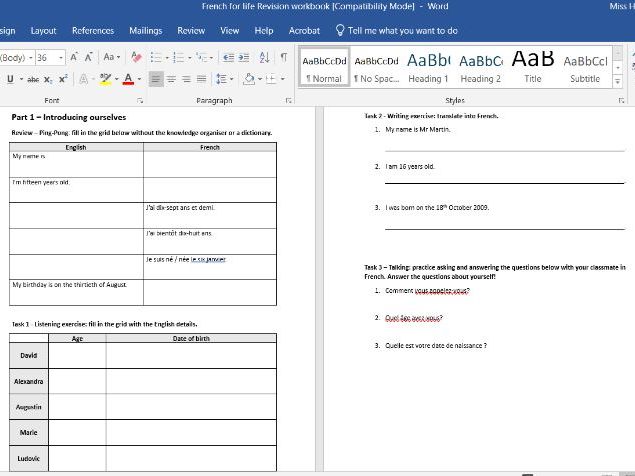This screenshot has width=635, height=476.
Task: Apply the Heading 1 style
Action: pos(428,67)
